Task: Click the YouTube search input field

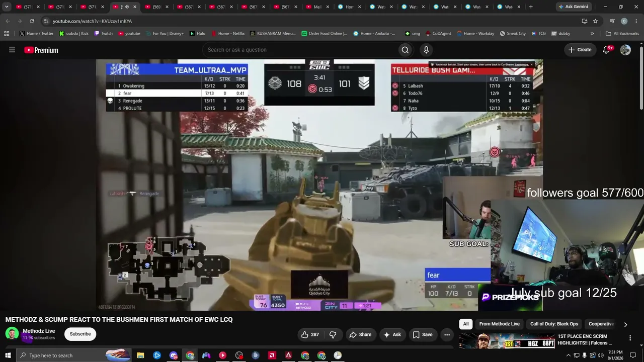Action: [x=299, y=50]
